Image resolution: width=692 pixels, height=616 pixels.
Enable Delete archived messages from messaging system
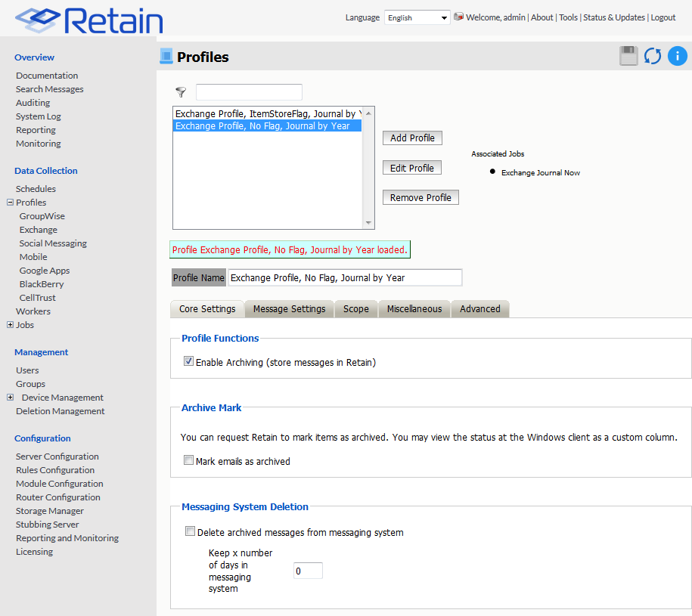pos(191,531)
